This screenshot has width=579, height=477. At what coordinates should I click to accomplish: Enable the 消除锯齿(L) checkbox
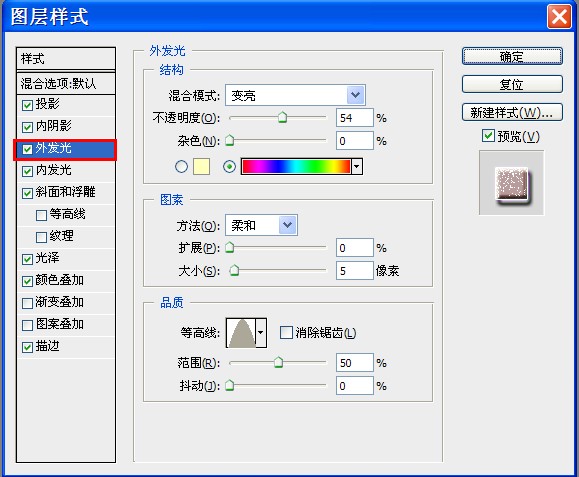[286, 332]
